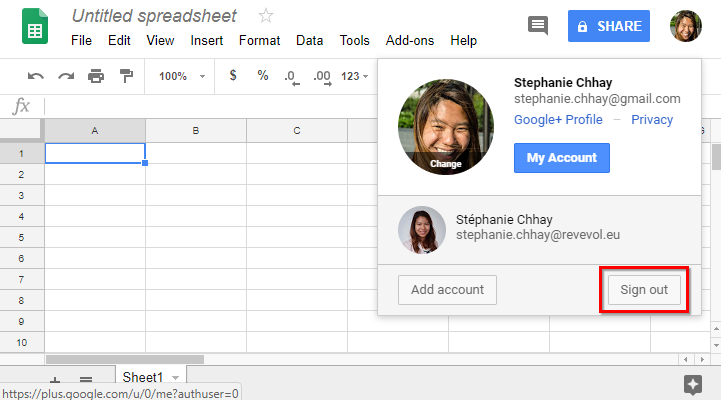The image size is (721, 400).
Task: Open the zoom 100% dropdown
Action: click(181, 76)
